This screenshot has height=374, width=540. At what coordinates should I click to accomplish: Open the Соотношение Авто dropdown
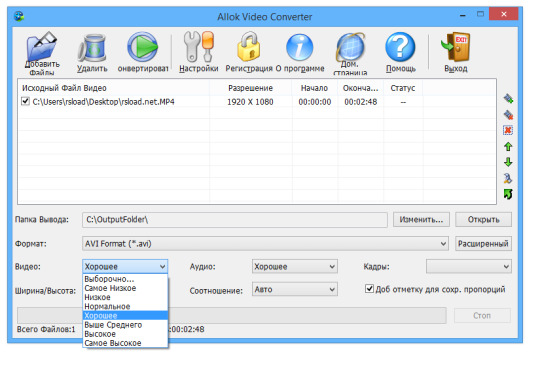tap(294, 289)
